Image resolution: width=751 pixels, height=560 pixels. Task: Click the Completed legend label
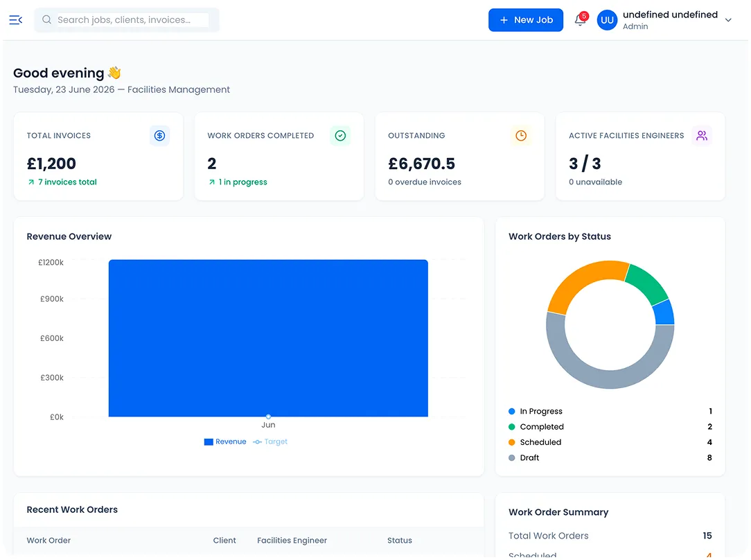coord(542,427)
